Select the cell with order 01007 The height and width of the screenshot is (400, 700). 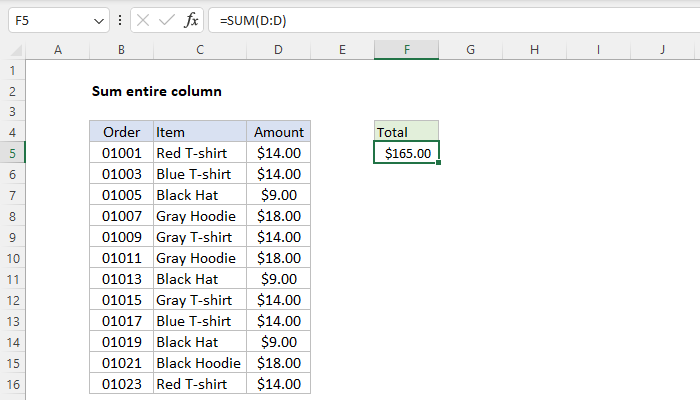(x=121, y=216)
